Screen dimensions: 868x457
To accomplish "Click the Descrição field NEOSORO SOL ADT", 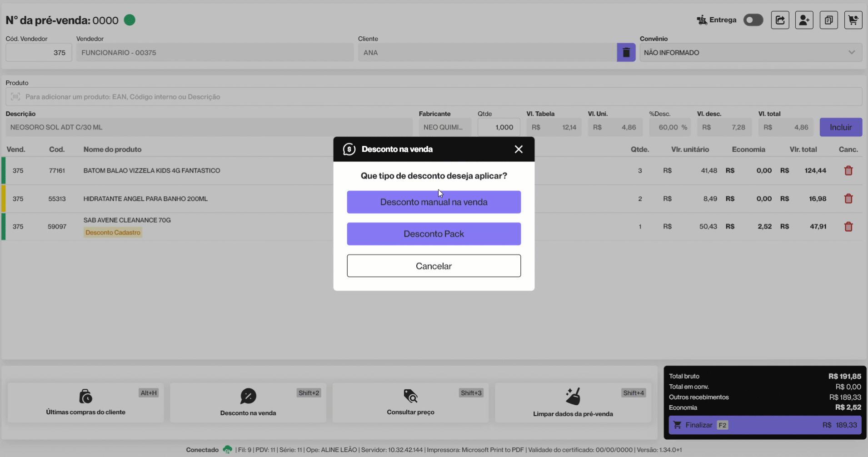I will (x=209, y=127).
